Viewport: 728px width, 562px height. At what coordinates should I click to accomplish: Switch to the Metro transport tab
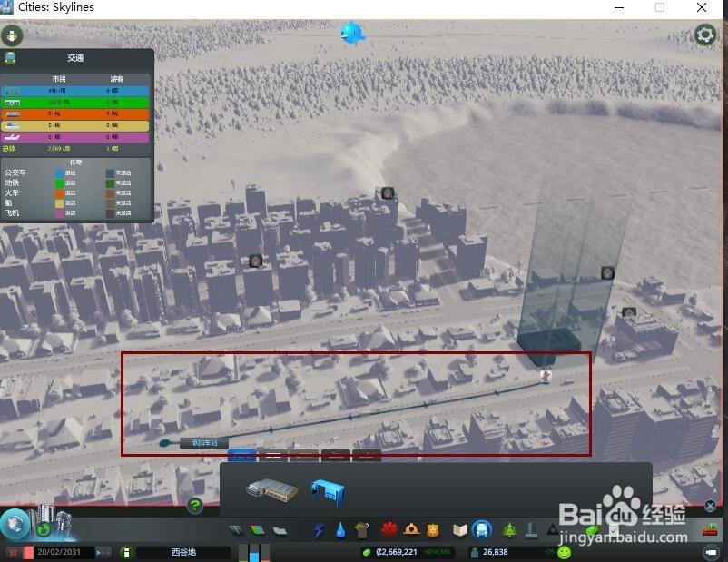[273, 457]
